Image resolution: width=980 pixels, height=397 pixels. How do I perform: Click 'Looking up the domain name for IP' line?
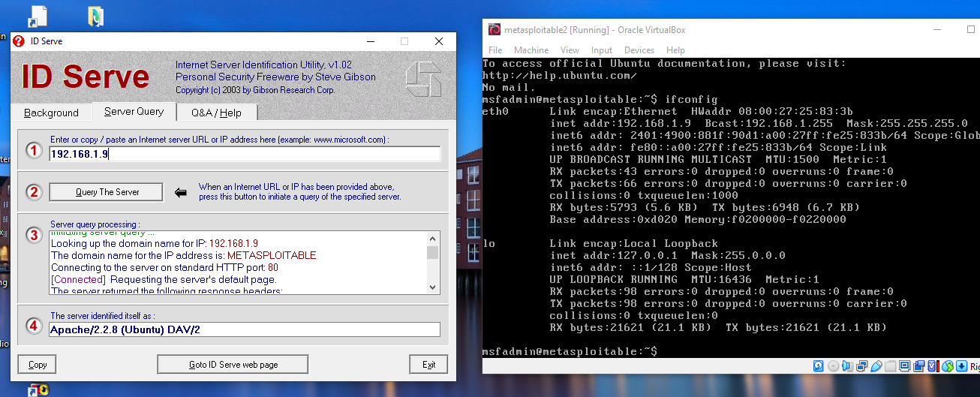click(x=154, y=243)
